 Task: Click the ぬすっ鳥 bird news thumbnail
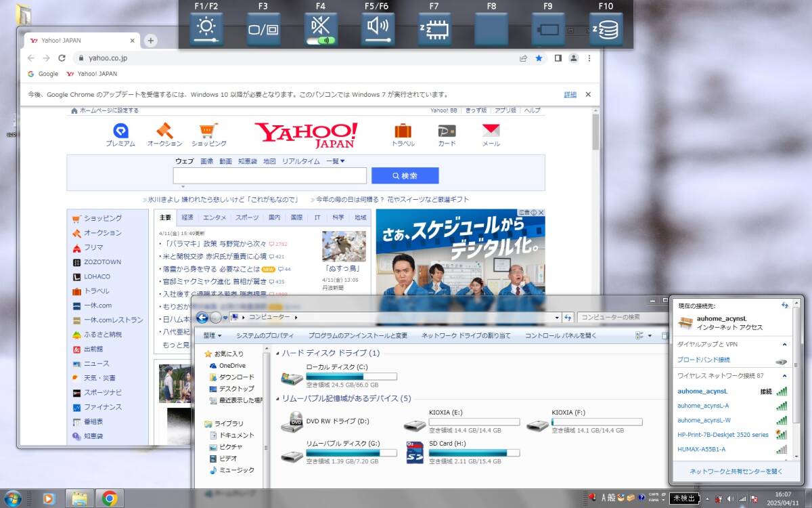tap(344, 247)
